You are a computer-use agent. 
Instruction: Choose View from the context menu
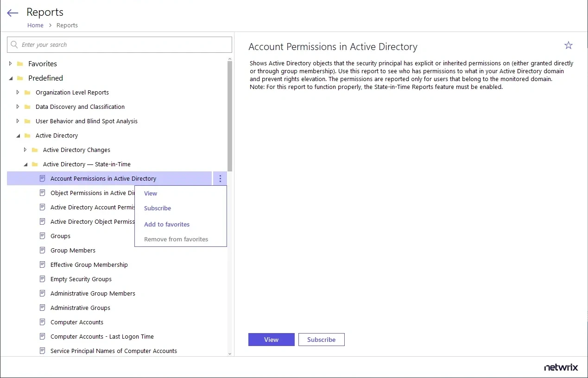tap(151, 194)
